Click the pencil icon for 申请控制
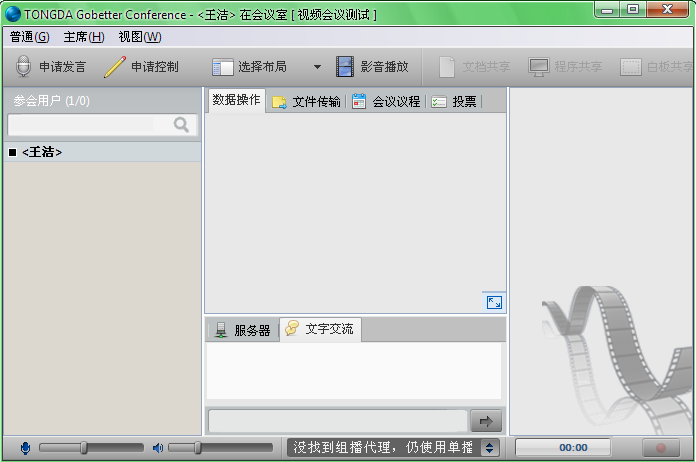The image size is (696, 462). click(x=115, y=67)
